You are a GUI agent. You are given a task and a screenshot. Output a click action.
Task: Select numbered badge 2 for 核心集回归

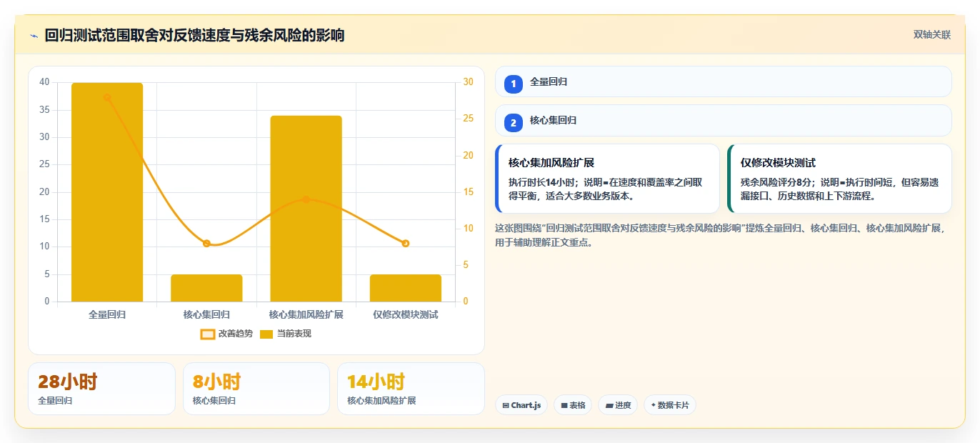(x=513, y=122)
